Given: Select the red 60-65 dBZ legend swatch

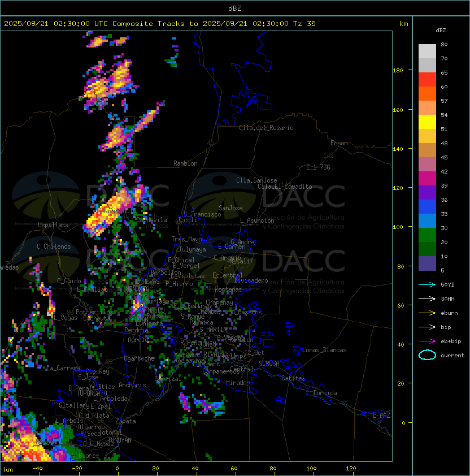Looking at the screenshot, I should click(x=427, y=80).
